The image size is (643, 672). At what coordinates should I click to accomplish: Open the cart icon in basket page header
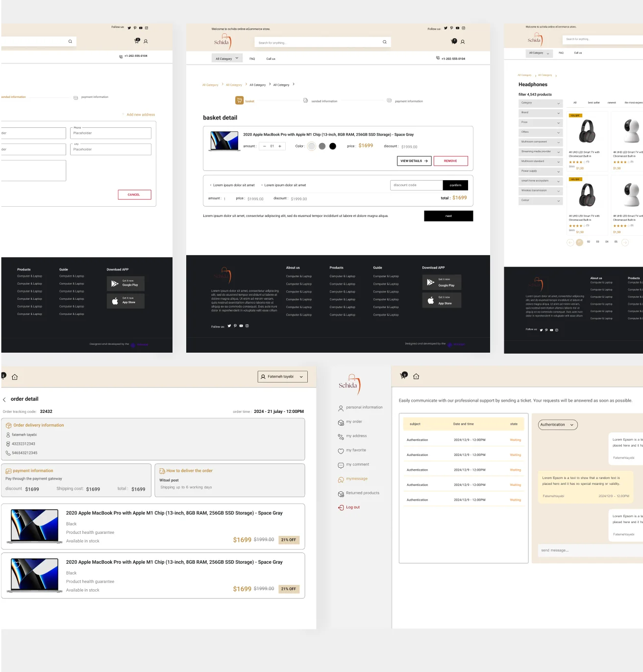[454, 41]
